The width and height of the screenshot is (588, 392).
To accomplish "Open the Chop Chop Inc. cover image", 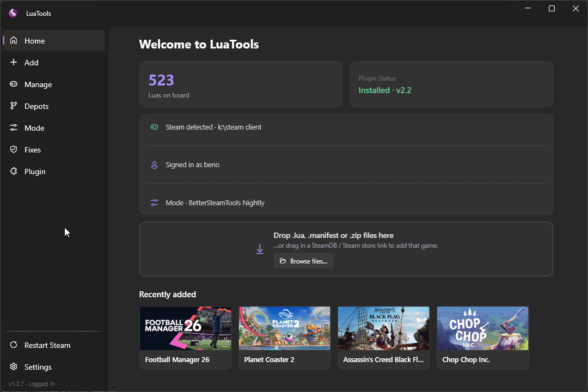I will [482, 328].
